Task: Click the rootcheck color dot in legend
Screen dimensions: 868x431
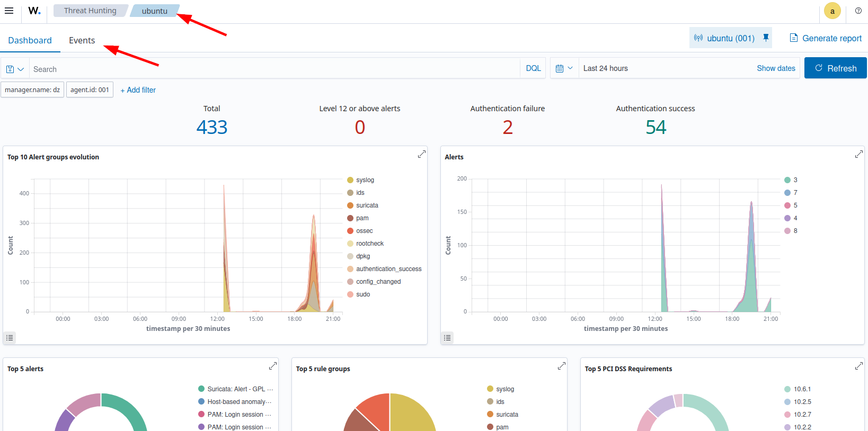Action: tap(350, 244)
